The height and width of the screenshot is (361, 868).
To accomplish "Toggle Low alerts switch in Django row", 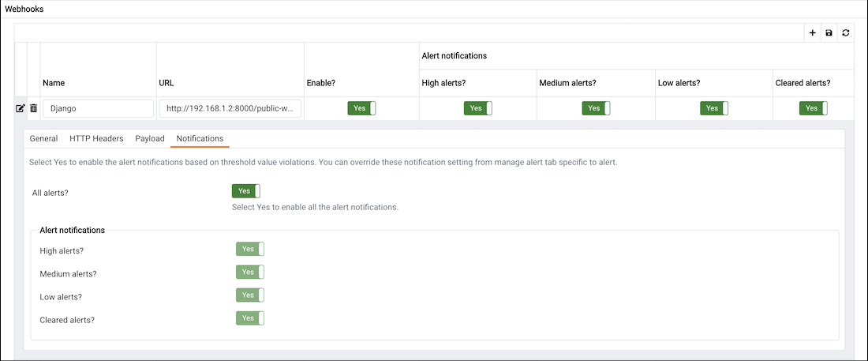I will point(713,109).
